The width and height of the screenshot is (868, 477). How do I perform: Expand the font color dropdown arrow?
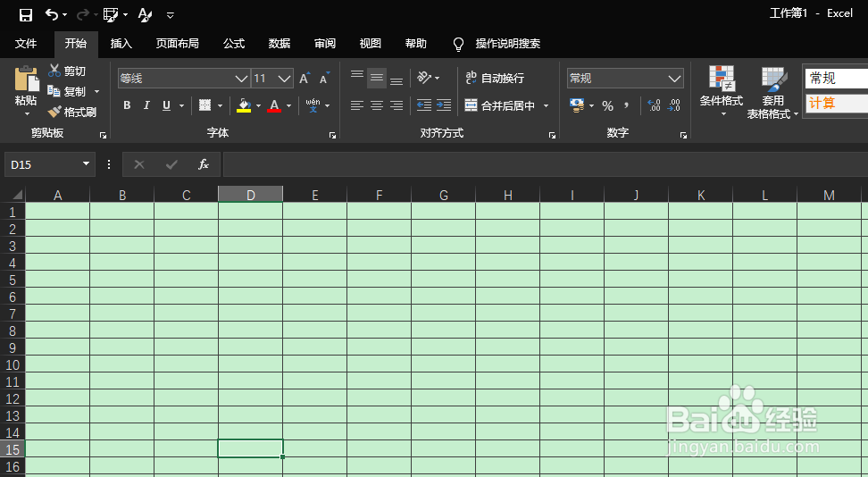click(288, 105)
